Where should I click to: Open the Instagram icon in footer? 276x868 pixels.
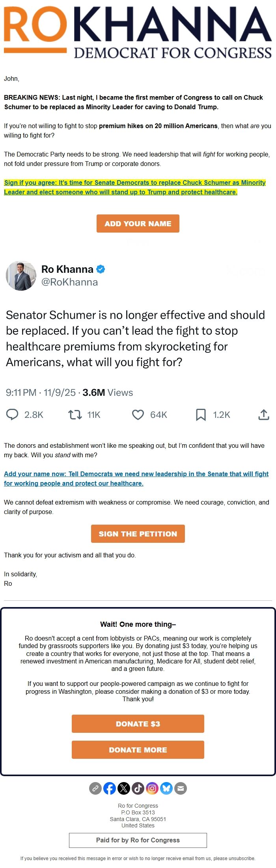[152, 788]
